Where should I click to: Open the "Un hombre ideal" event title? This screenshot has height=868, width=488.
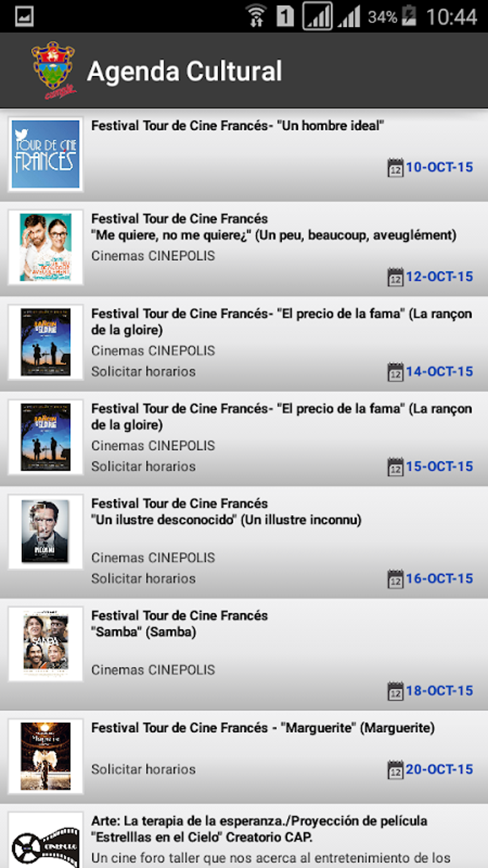pyautogui.click(x=237, y=126)
